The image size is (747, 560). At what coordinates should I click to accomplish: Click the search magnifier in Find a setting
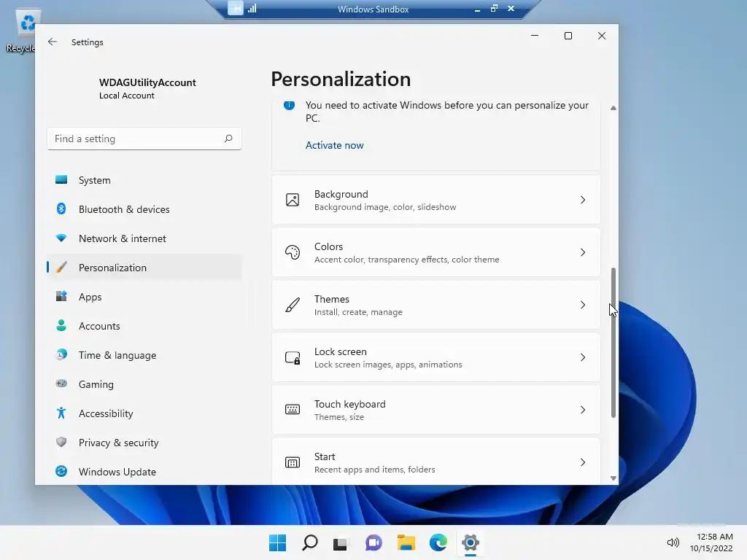(x=228, y=139)
